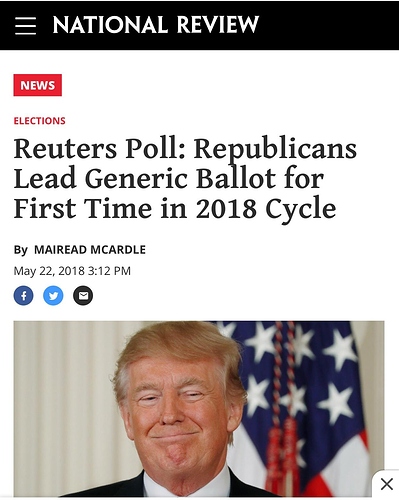Open the hamburger navigation menu
This screenshot has width=399, height=500.
click(x=25, y=26)
